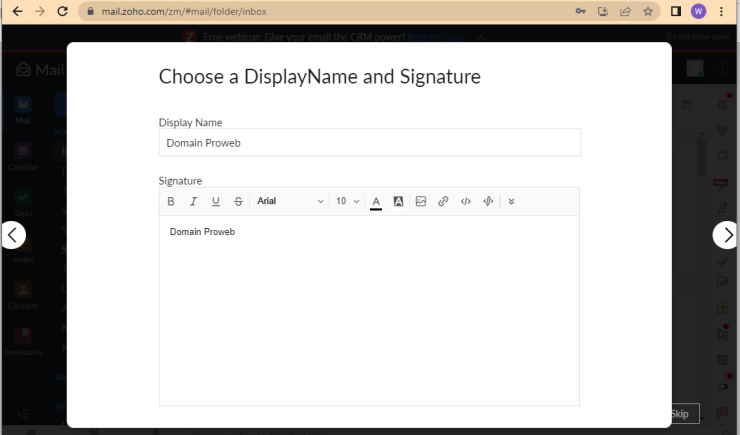Open the Chrome profile W avatar
This screenshot has height=435, width=740.
[x=698, y=11]
